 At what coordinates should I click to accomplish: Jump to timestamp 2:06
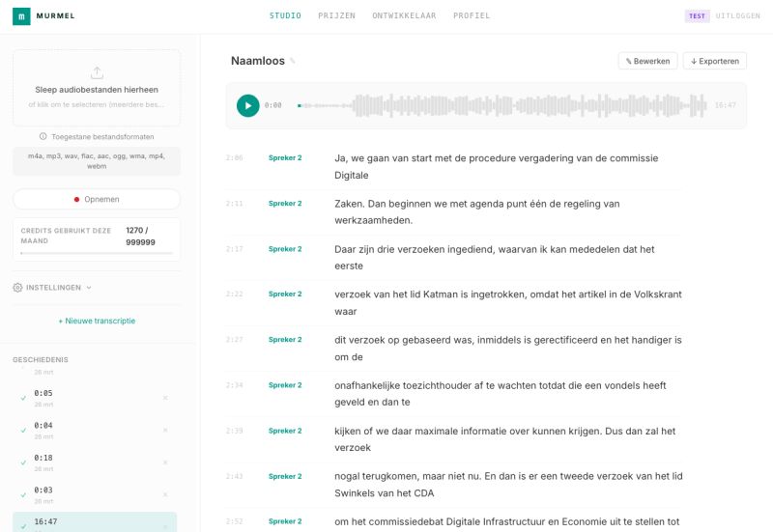(x=234, y=158)
